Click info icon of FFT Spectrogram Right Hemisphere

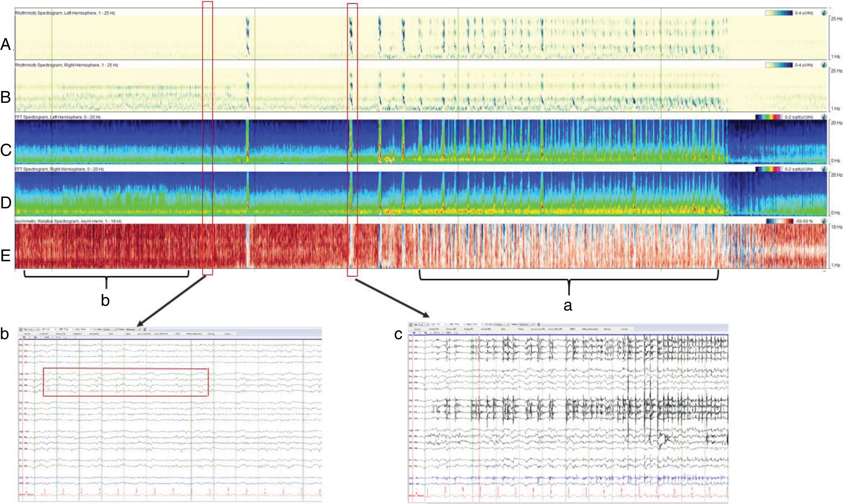click(824, 169)
